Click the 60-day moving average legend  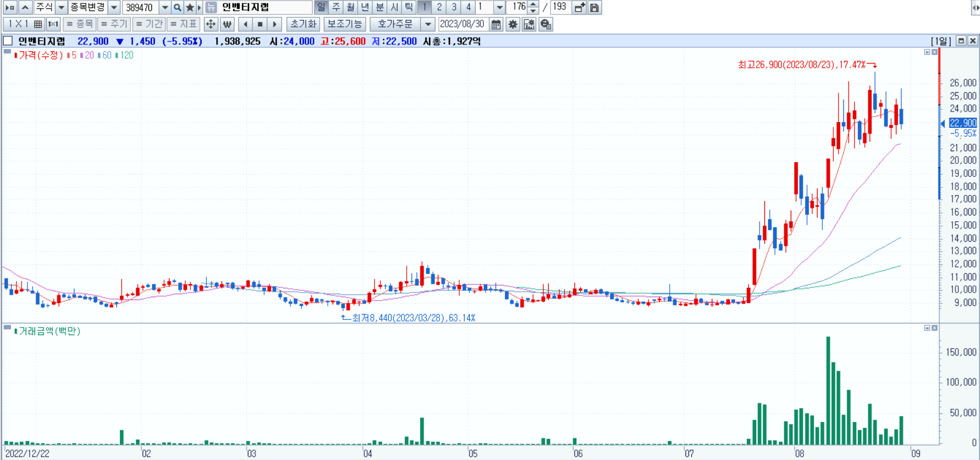pos(104,55)
